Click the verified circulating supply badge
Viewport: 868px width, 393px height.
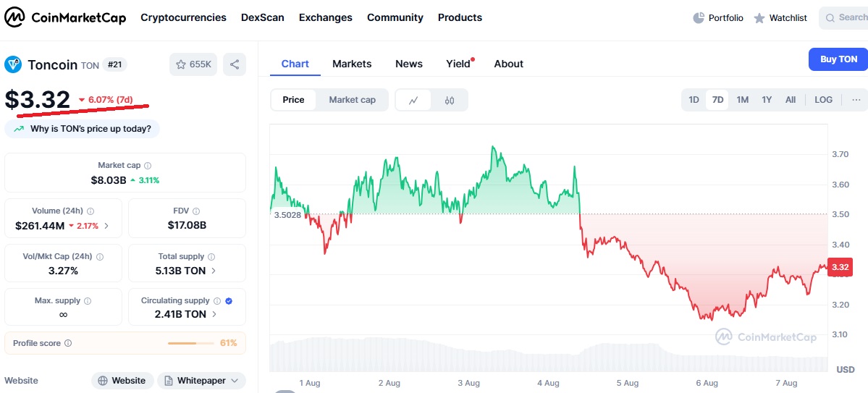229,301
